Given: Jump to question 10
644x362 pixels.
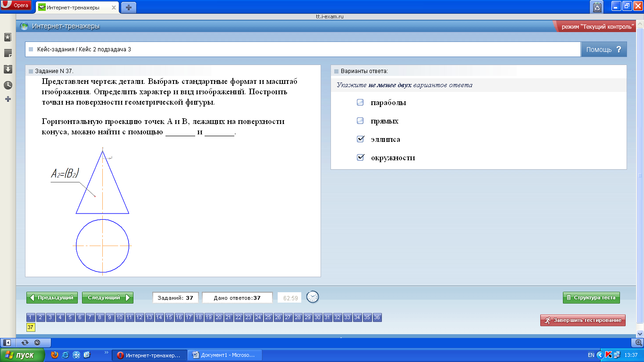Looking at the screenshot, I should point(120,318).
